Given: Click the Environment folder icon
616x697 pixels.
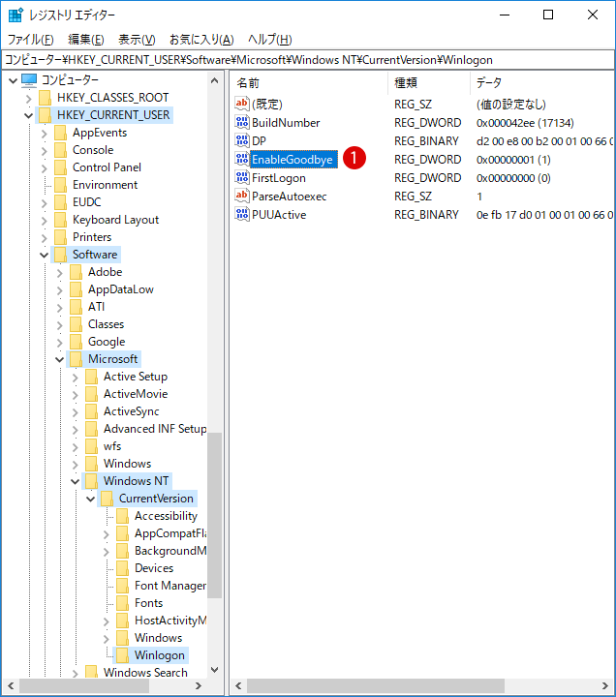Looking at the screenshot, I should click(60, 185).
